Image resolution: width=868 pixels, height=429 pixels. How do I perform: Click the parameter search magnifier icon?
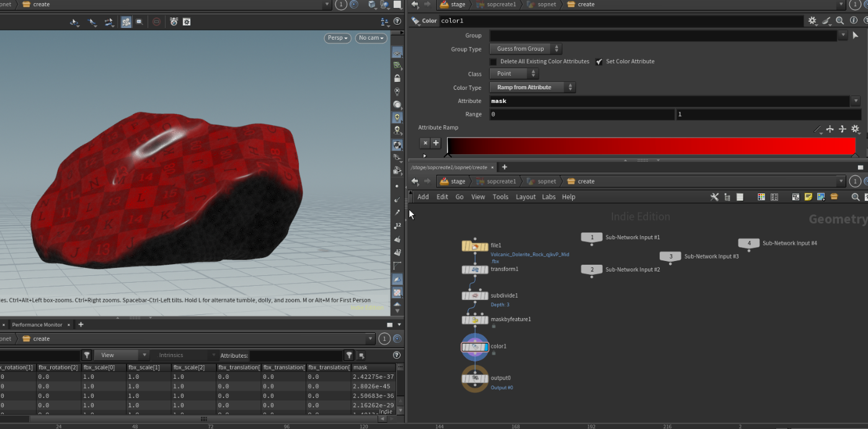pos(839,20)
